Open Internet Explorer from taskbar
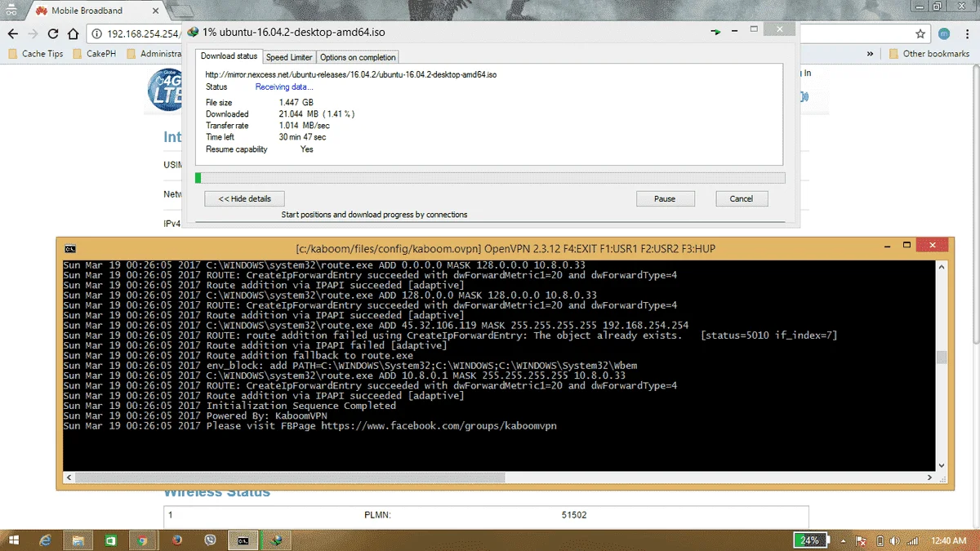The height and width of the screenshot is (551, 980). 45,540
